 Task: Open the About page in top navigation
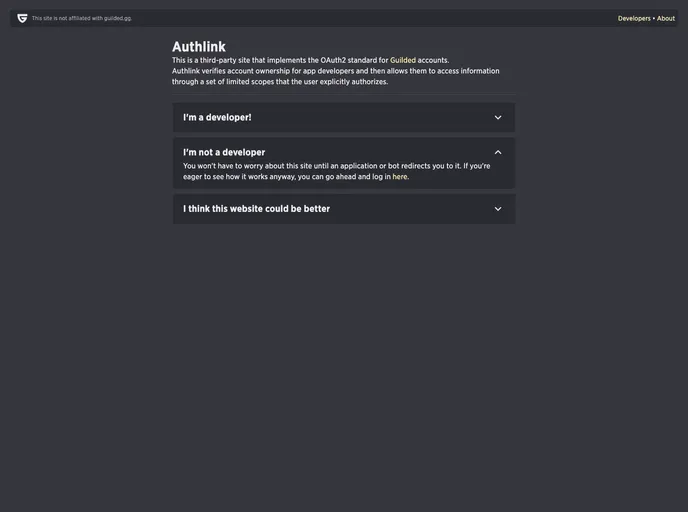(x=666, y=18)
